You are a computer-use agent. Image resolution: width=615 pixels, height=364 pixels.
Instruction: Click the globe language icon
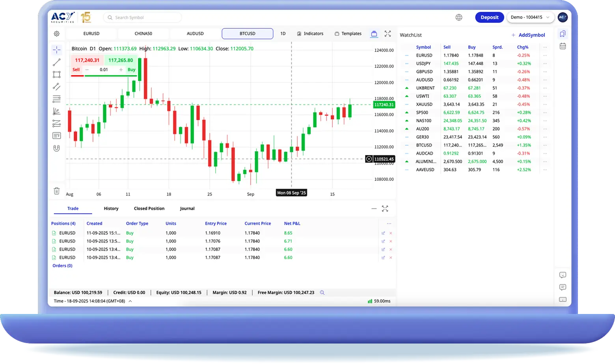click(x=459, y=17)
